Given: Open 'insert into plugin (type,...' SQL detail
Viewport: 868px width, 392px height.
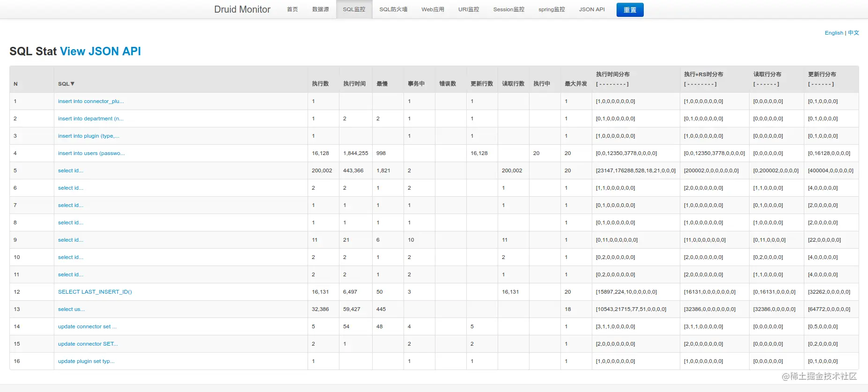Looking at the screenshot, I should (x=88, y=136).
